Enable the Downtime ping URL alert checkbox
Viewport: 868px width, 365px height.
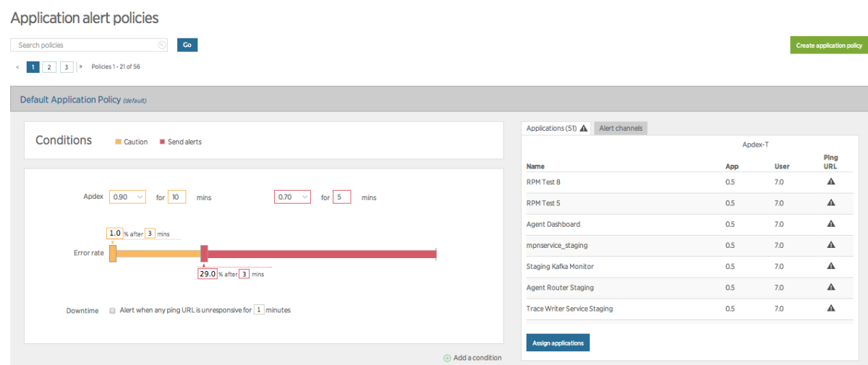(x=112, y=311)
